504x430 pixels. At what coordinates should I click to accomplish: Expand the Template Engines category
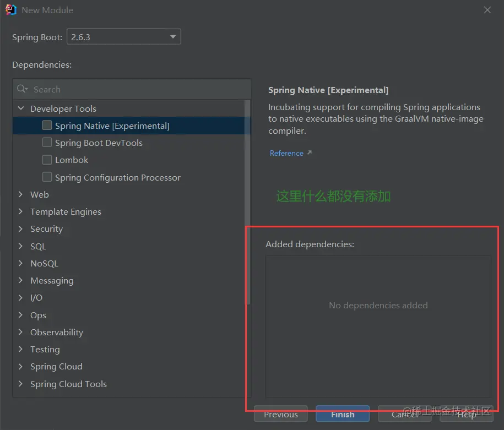[20, 211]
